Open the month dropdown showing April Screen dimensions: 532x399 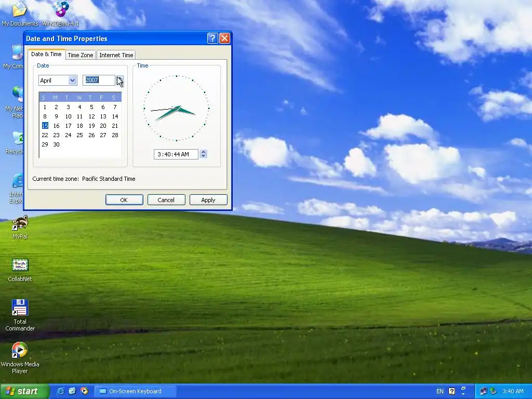pyautogui.click(x=58, y=81)
